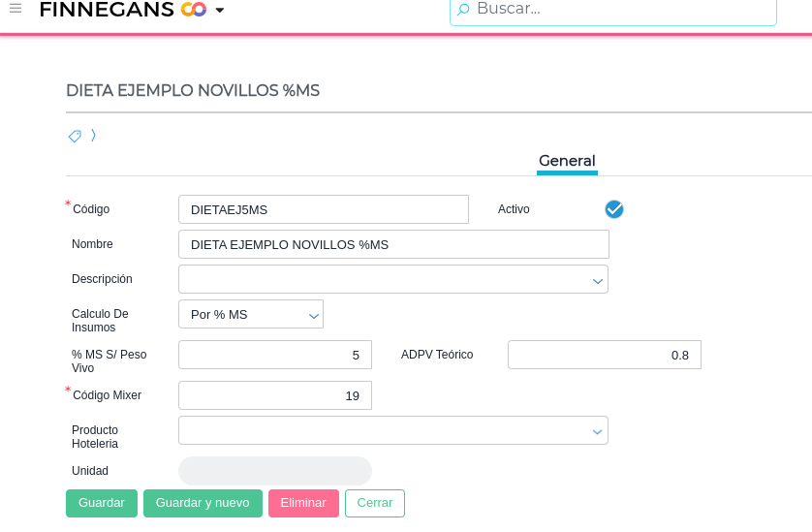
Task: Click the Cerrar button
Action: coord(375,503)
